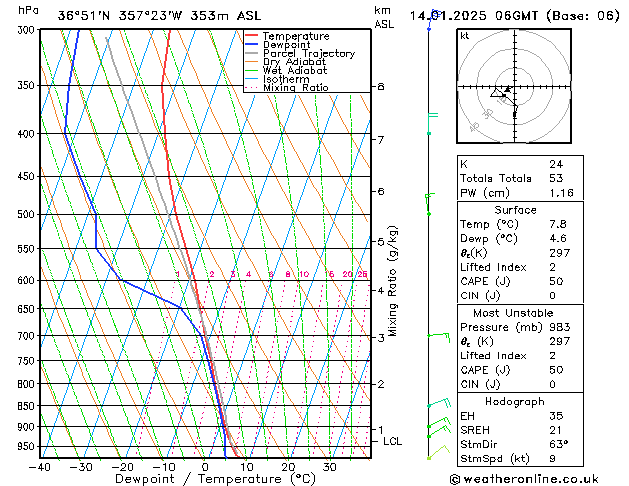The image size is (629, 486).
Task: Click the Most Unstable section header
Action: click(513, 313)
